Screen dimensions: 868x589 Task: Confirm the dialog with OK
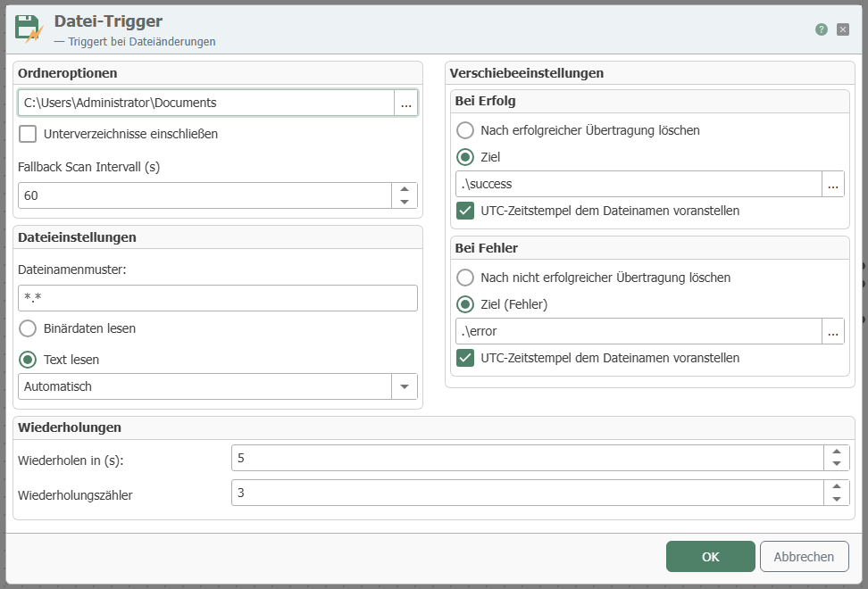pos(710,557)
